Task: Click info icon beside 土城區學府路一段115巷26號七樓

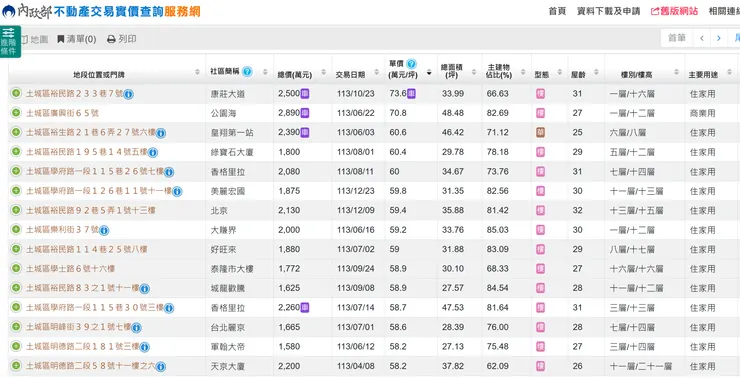Action: coord(169,172)
